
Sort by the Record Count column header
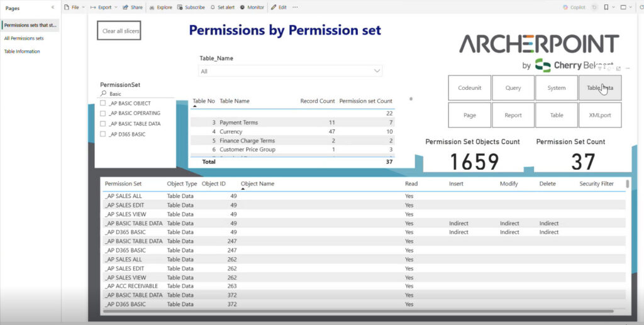coord(318,101)
